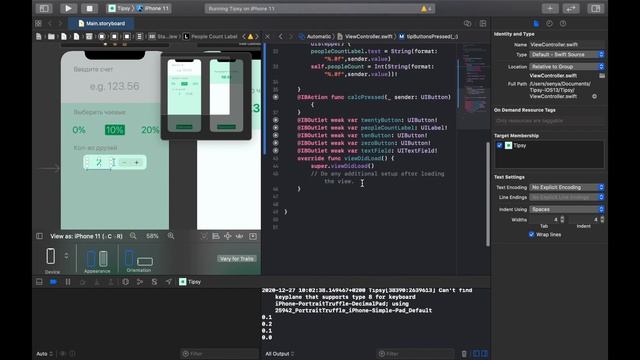
Task: Open the related items grid icon by the tab bar
Action: coord(38,23)
